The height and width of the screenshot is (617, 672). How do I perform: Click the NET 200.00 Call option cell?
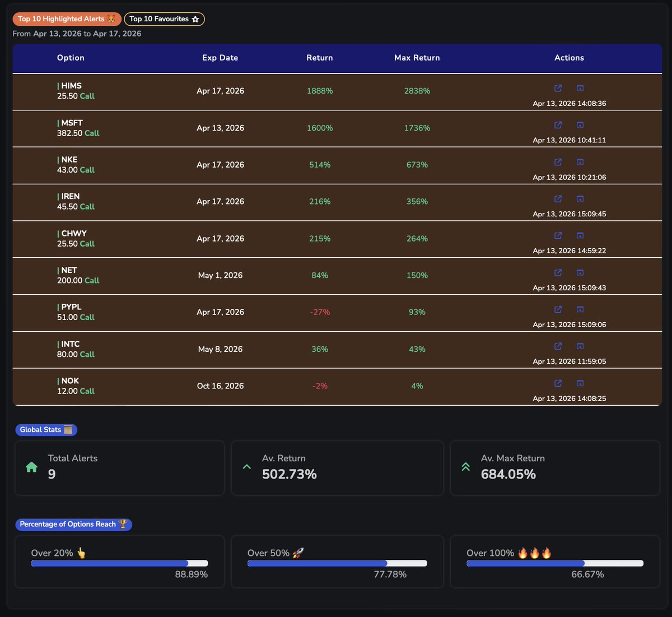78,275
